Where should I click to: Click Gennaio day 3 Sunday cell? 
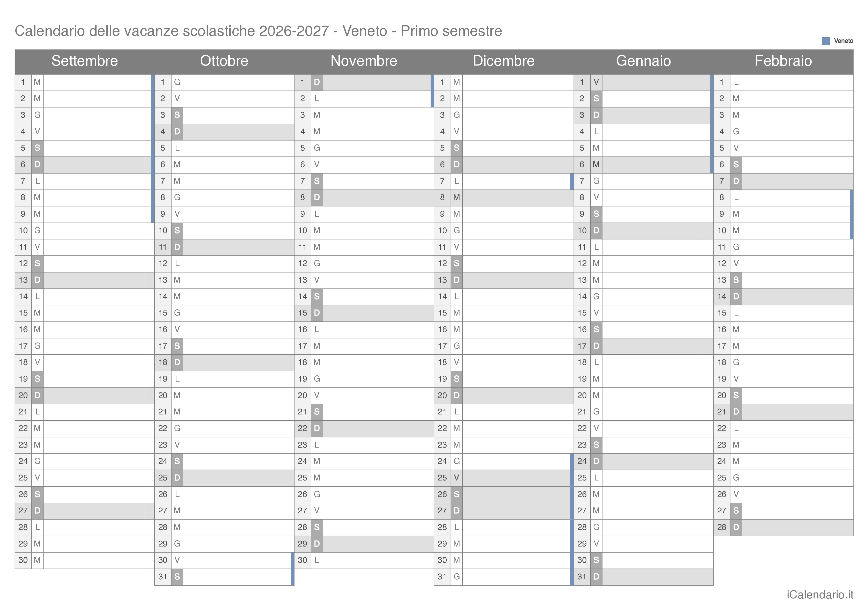coord(596,115)
